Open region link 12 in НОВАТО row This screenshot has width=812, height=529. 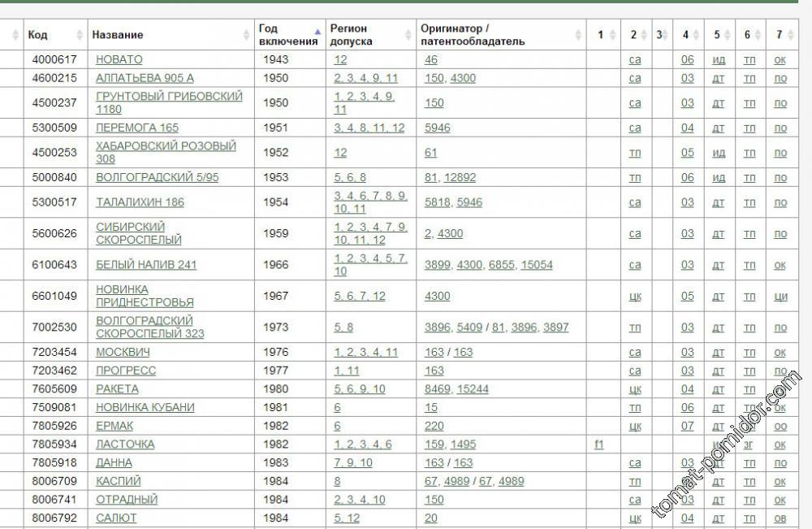[x=340, y=59]
